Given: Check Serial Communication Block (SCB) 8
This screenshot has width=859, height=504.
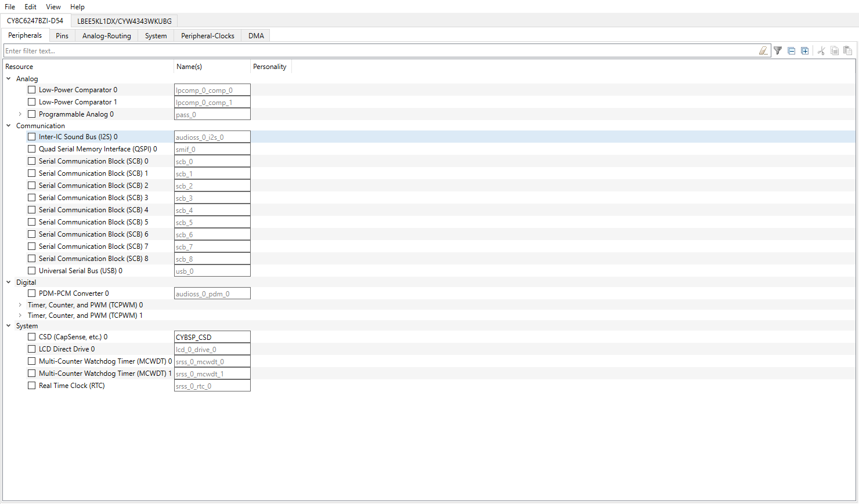Looking at the screenshot, I should 32,259.
